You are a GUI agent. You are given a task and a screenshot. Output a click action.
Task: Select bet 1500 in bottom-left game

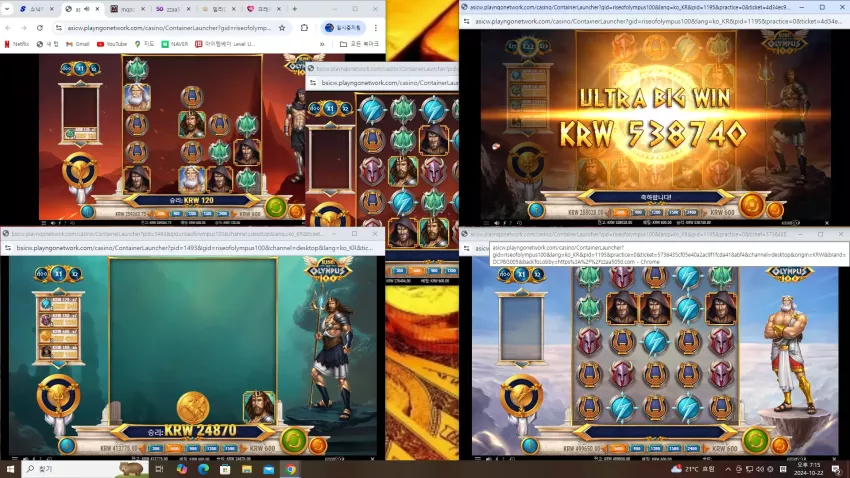[230, 448]
